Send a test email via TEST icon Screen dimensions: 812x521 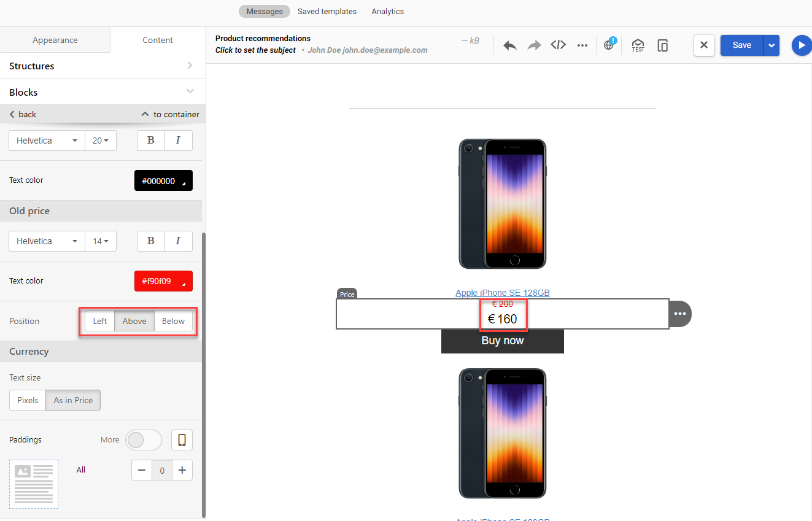(x=638, y=45)
